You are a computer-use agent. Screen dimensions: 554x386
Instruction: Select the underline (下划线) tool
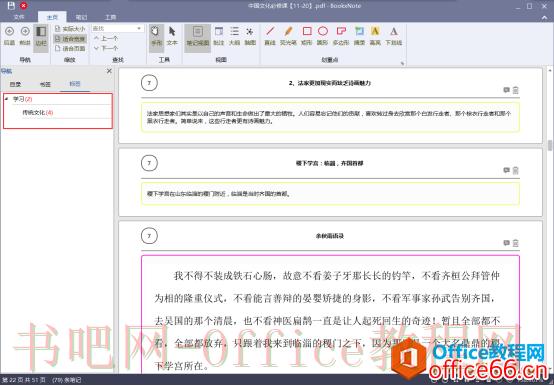click(394, 36)
